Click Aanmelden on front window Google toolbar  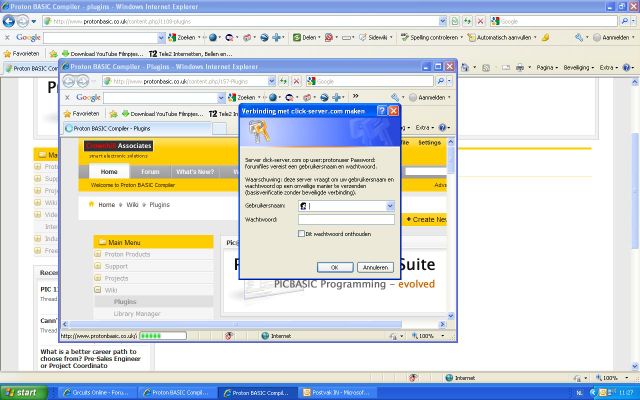(x=431, y=98)
